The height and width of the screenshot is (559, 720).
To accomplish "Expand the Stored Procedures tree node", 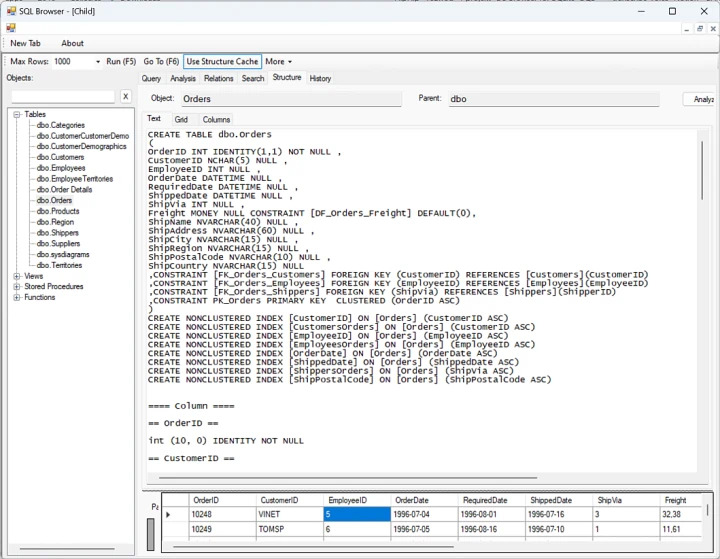I will coord(17,287).
